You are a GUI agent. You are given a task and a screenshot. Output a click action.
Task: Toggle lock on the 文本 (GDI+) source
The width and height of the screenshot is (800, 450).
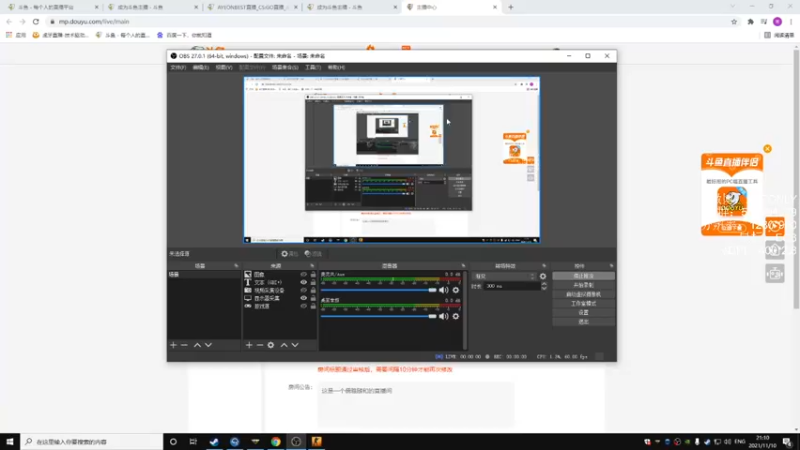pos(313,282)
